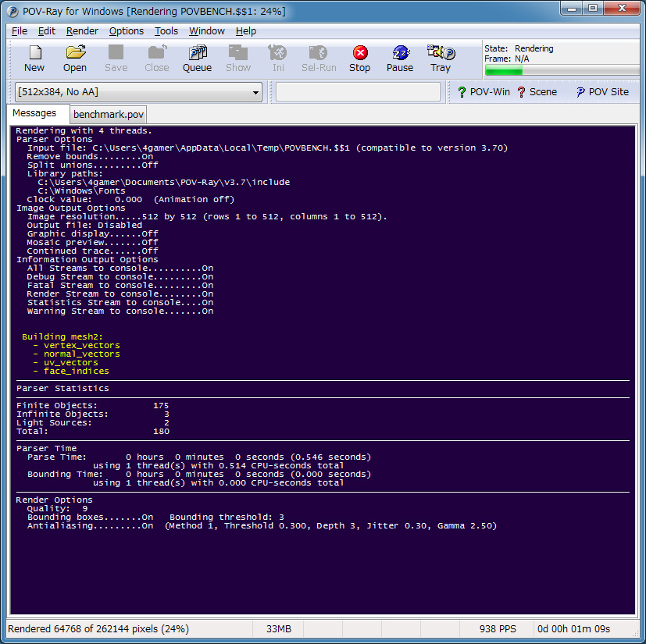Open the Edit menu
Screen dimensions: 646x644
pyautogui.click(x=47, y=31)
